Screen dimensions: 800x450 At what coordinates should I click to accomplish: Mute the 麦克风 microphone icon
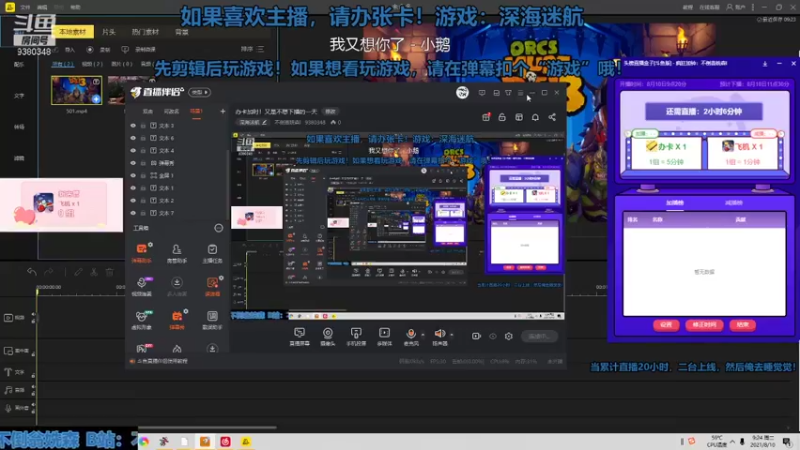411,334
